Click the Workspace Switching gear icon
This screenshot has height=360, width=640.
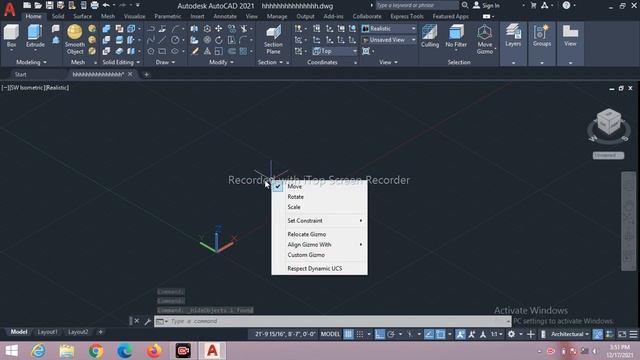[511, 334]
